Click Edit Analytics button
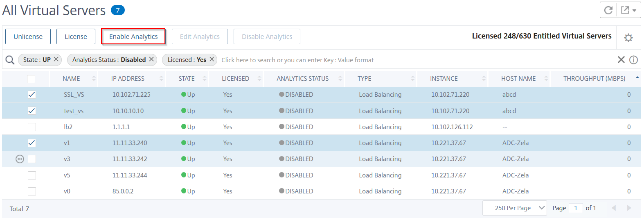 point(200,36)
